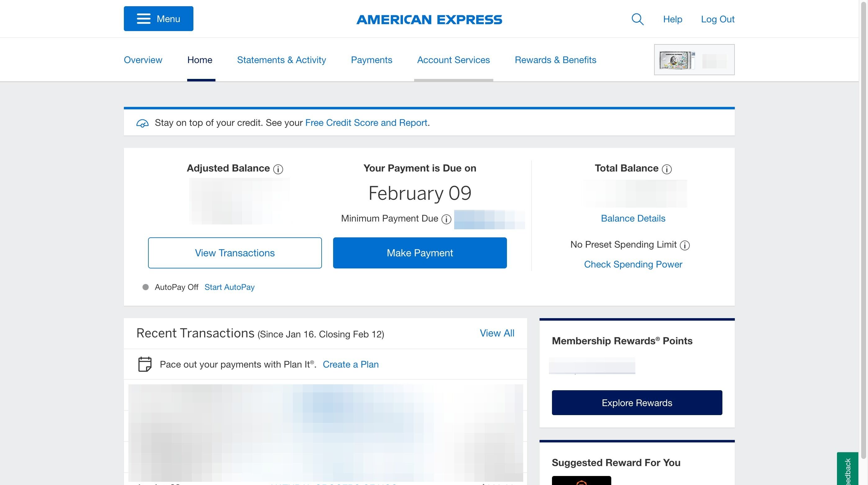Open Free Credit Score and Report link
This screenshot has height=485, width=868.
366,123
